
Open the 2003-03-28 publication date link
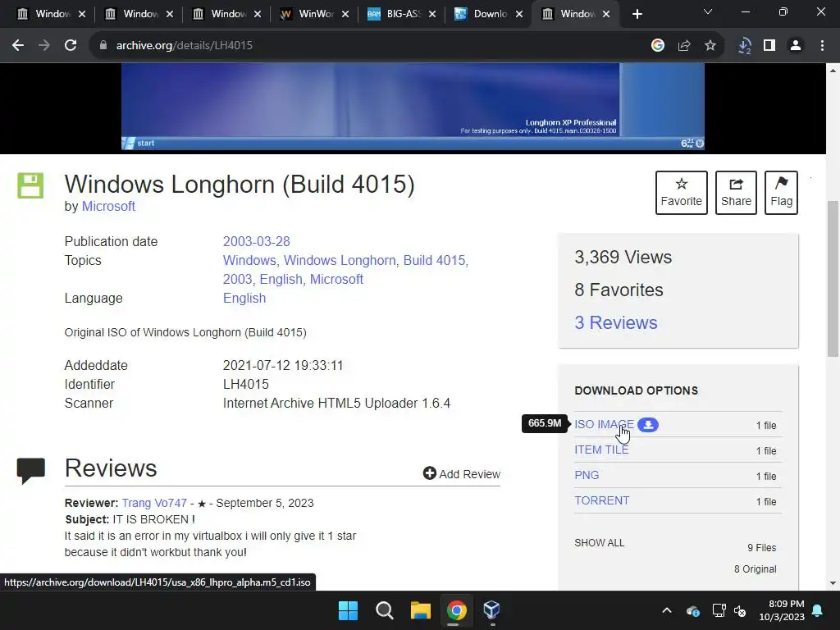[256, 242]
